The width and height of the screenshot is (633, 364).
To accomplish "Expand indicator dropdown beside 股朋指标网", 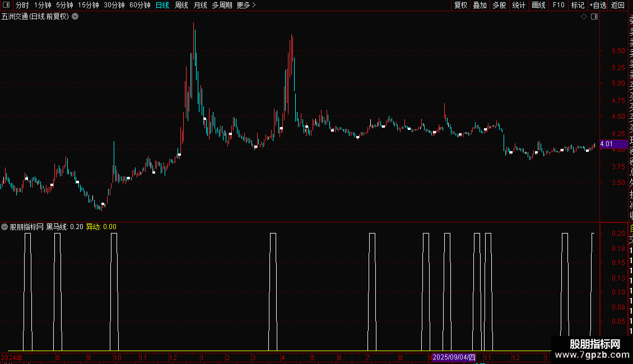I will (x=4, y=227).
